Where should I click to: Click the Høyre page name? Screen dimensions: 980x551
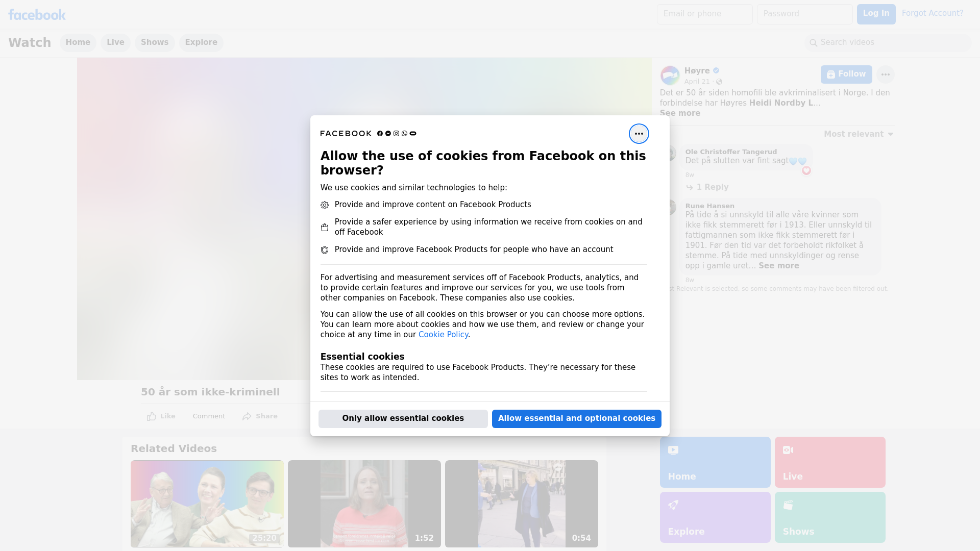pyautogui.click(x=697, y=71)
